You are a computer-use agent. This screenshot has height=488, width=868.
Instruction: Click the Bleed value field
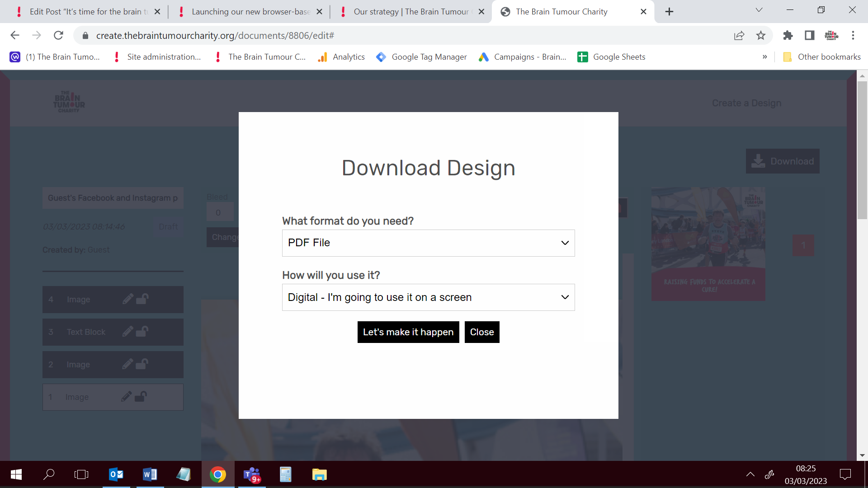click(x=220, y=212)
